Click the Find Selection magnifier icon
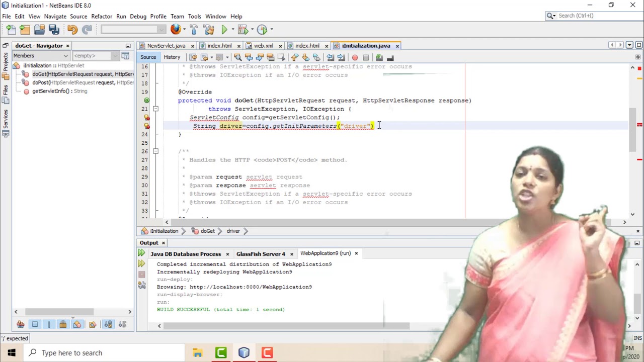 click(x=237, y=57)
